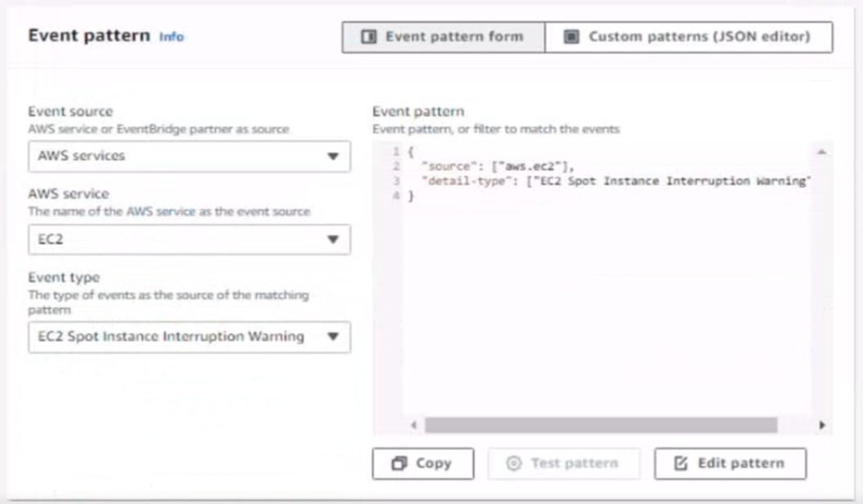Screen dimensions: 863x504
Task: Open the Event type dropdown
Action: coord(189,337)
